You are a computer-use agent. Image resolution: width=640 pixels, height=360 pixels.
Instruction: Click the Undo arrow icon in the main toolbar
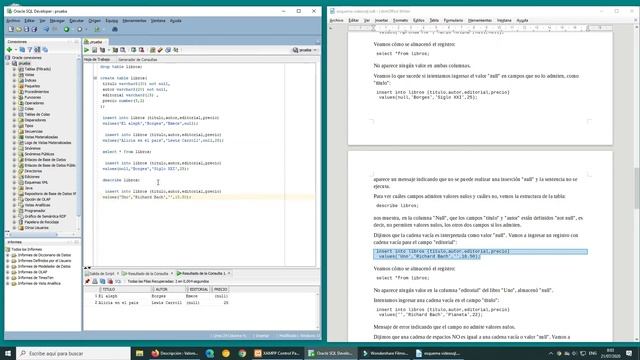(46, 29)
